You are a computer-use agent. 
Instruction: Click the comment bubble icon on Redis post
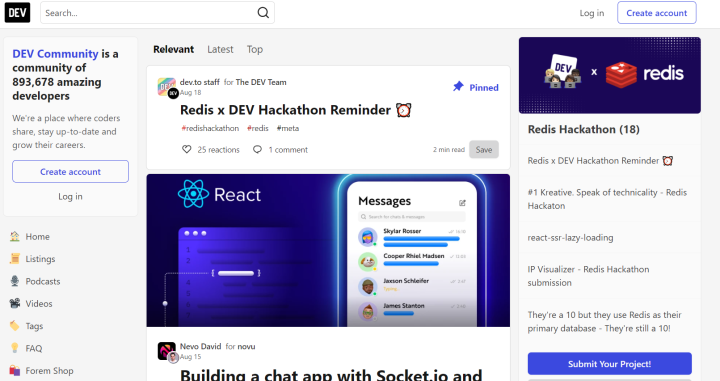(258, 149)
